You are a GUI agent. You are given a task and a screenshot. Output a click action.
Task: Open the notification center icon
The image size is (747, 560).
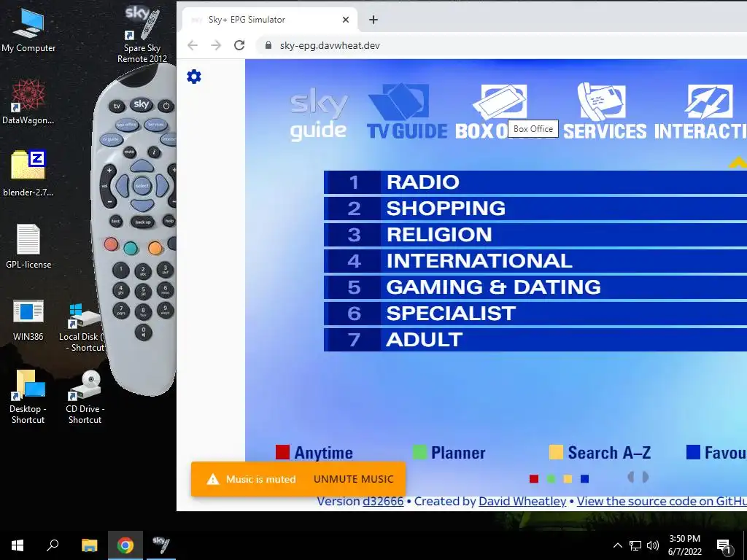click(x=724, y=546)
